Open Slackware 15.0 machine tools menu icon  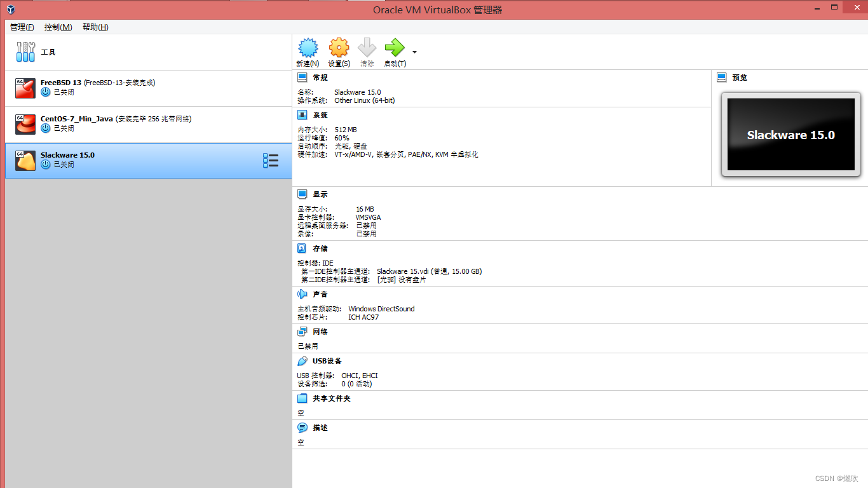click(x=271, y=161)
